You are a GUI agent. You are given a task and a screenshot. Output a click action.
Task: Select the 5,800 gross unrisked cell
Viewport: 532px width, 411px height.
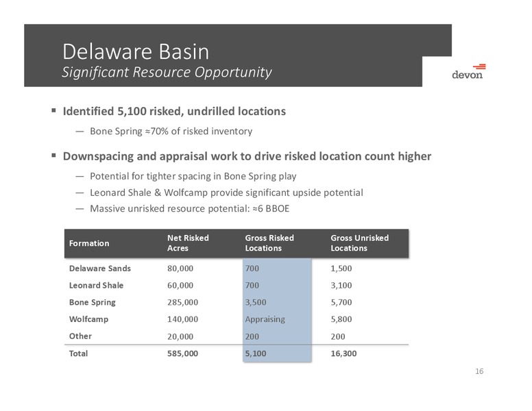click(x=341, y=319)
